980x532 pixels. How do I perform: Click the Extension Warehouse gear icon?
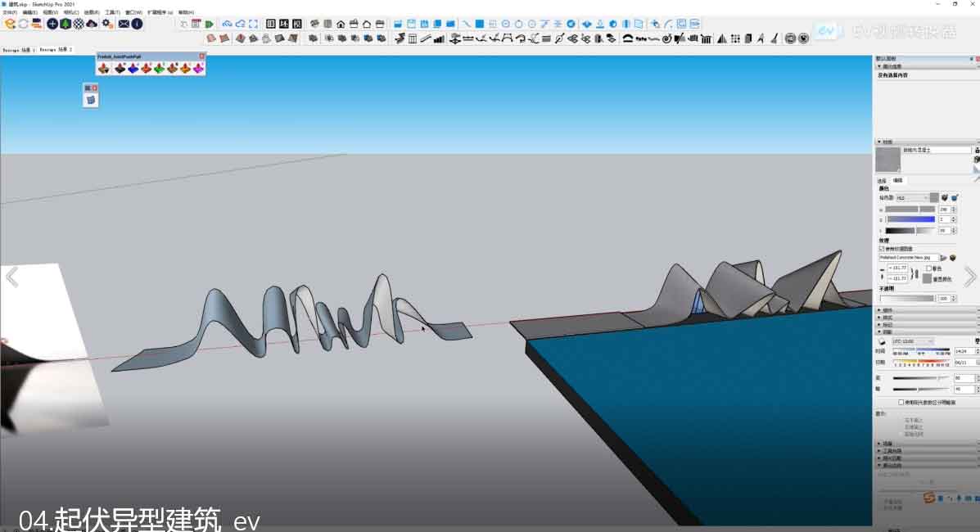107,25
